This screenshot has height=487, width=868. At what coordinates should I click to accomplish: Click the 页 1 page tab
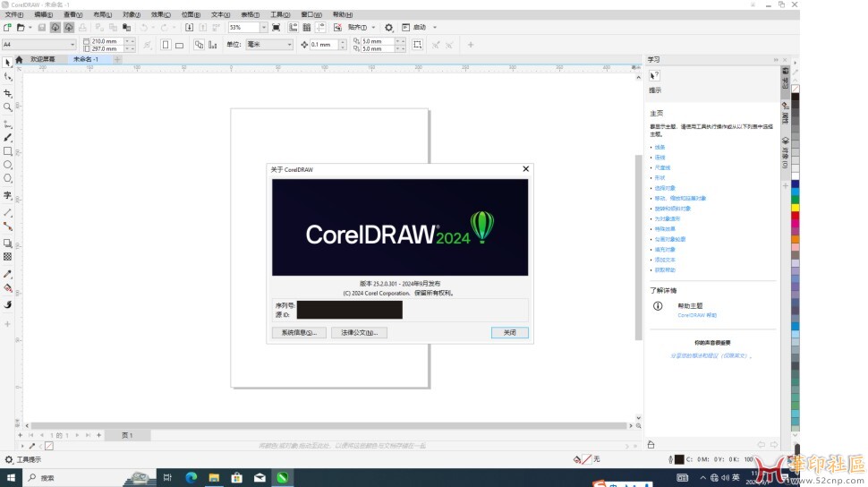(127, 435)
